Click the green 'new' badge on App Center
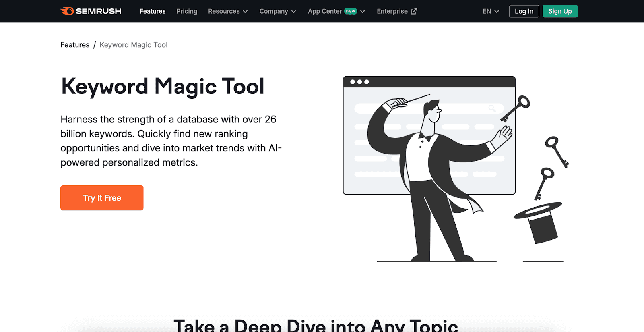Screen dimensions: 644x332 point(351,11)
